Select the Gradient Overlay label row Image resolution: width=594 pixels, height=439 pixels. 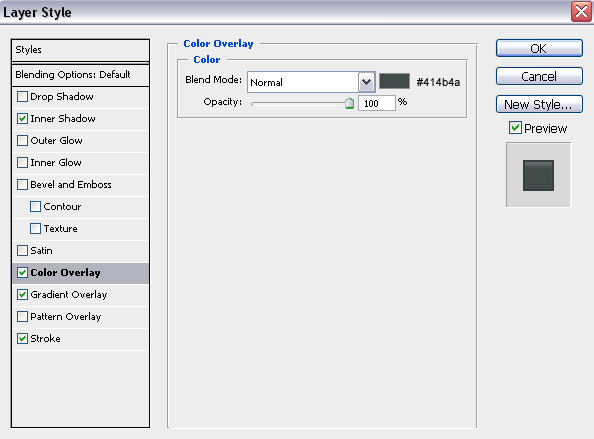(x=80, y=294)
